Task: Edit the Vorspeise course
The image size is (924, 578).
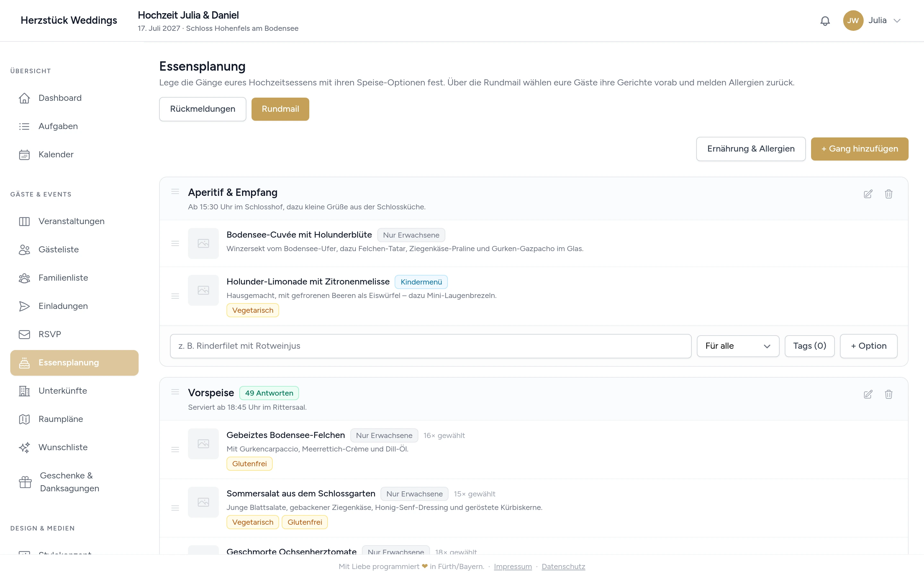Action: 868,395
